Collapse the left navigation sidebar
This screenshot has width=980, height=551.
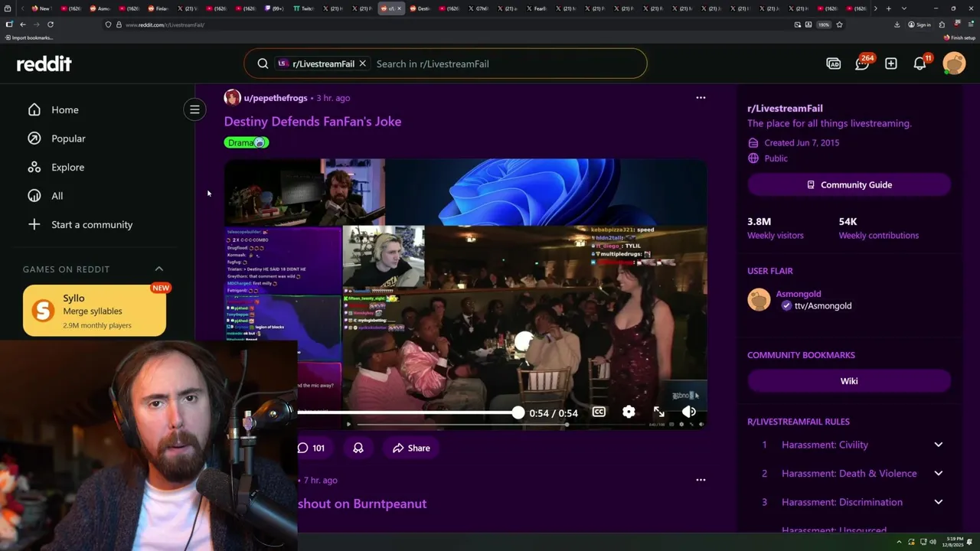(194, 109)
